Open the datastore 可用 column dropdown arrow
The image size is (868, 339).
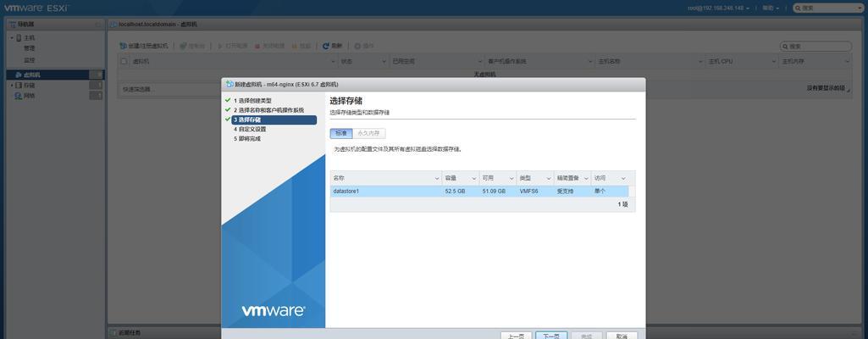click(511, 178)
